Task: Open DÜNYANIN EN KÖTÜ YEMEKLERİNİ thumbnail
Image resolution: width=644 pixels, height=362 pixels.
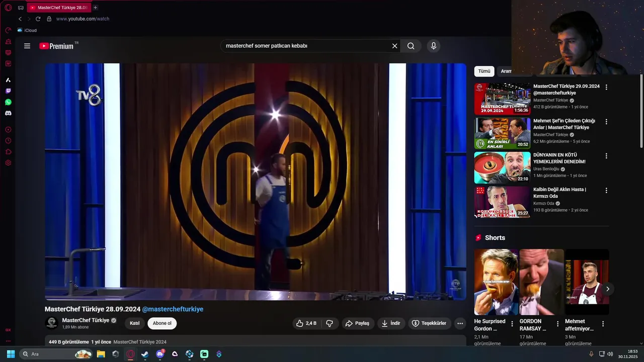Action: [502, 168]
